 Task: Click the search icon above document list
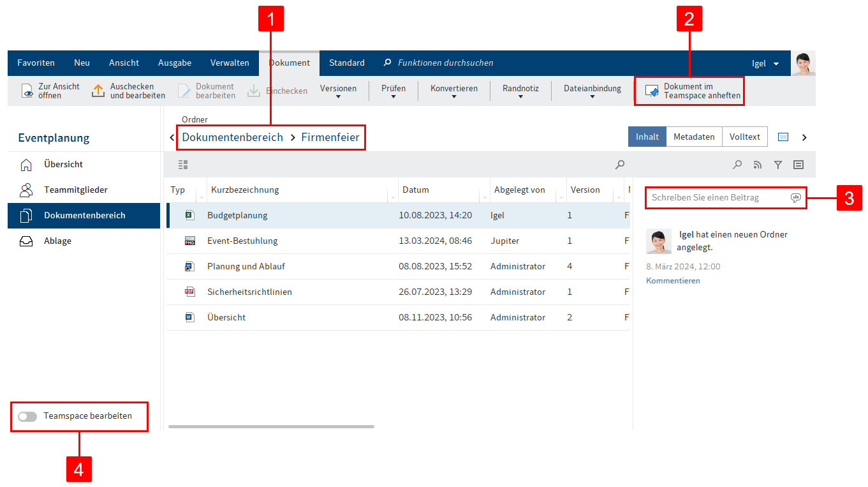coord(619,165)
